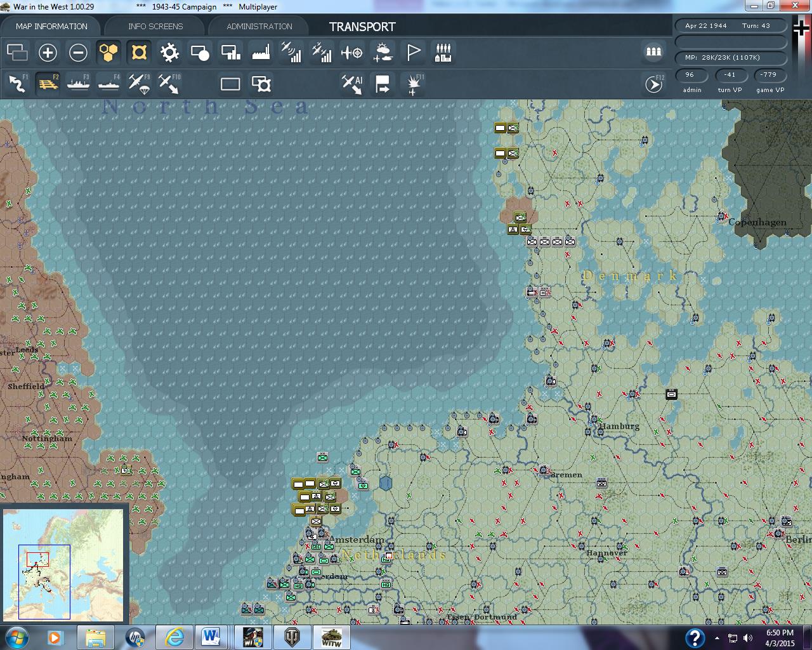The image size is (812, 650).
Task: Click the flag with arrow icon
Action: coord(383,84)
